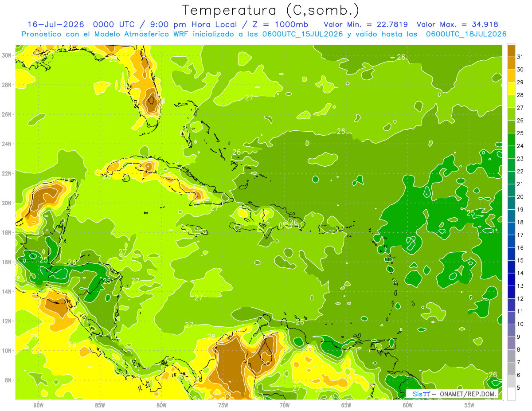Click color bar value '11'
The image size is (532, 411).
click(x=520, y=311)
